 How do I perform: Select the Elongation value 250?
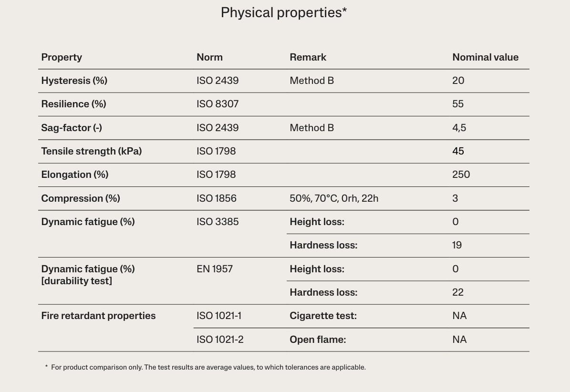(x=461, y=175)
